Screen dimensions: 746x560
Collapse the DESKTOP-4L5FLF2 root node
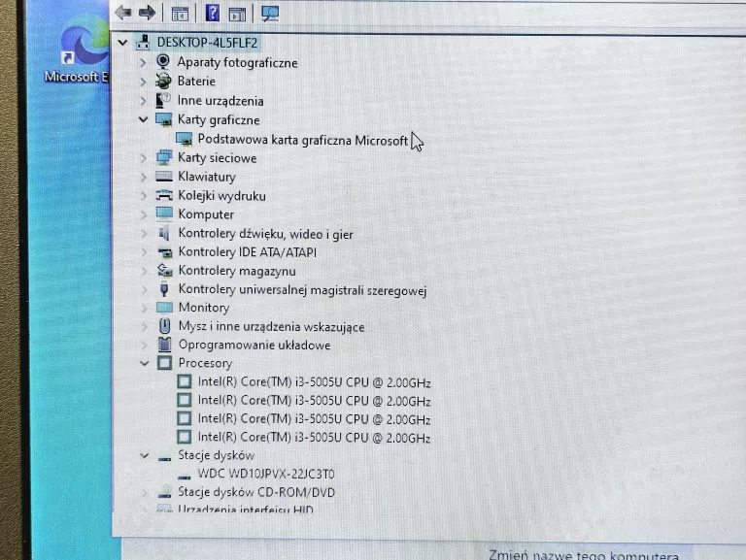coord(122,43)
